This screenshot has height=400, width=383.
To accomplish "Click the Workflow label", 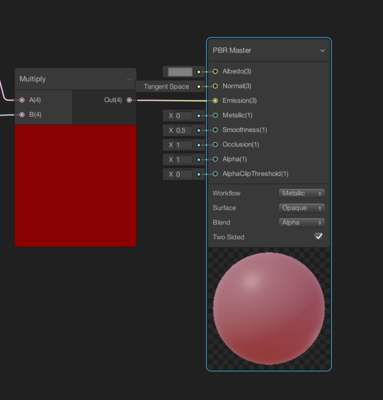I will [226, 193].
